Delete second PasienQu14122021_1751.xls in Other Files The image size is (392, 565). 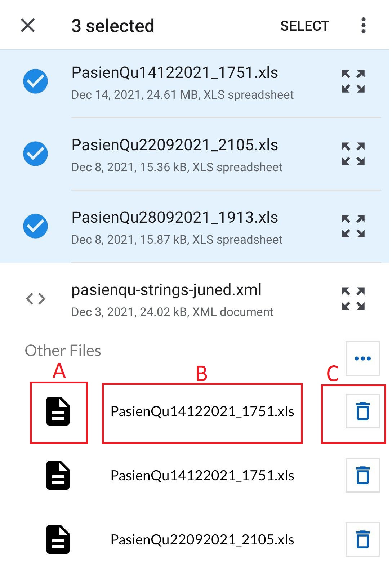(362, 475)
